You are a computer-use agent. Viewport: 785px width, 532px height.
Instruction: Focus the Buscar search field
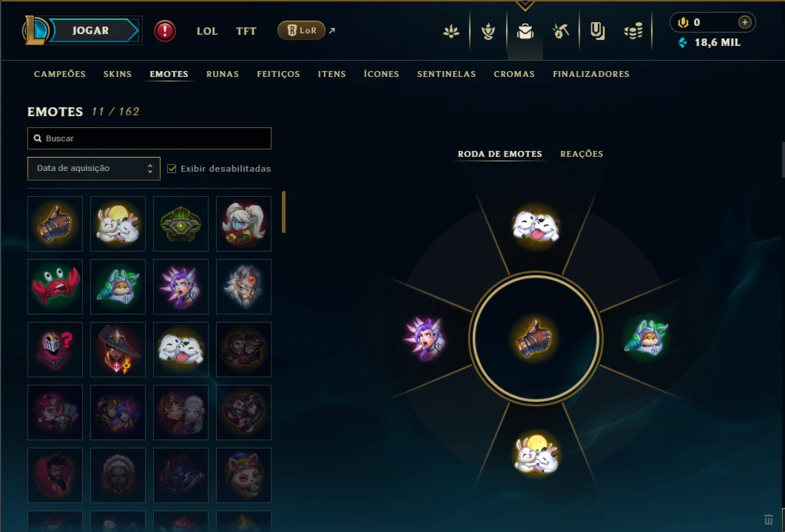tap(149, 138)
